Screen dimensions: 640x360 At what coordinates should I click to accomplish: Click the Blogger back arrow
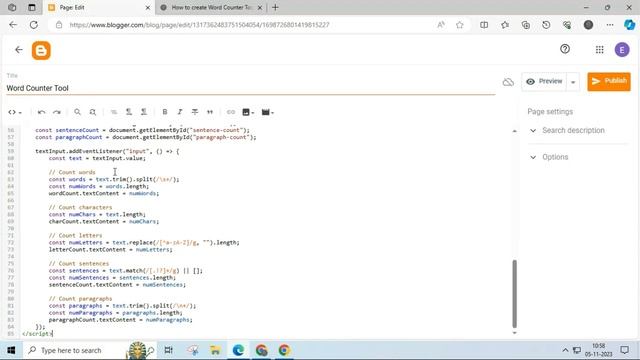point(19,50)
